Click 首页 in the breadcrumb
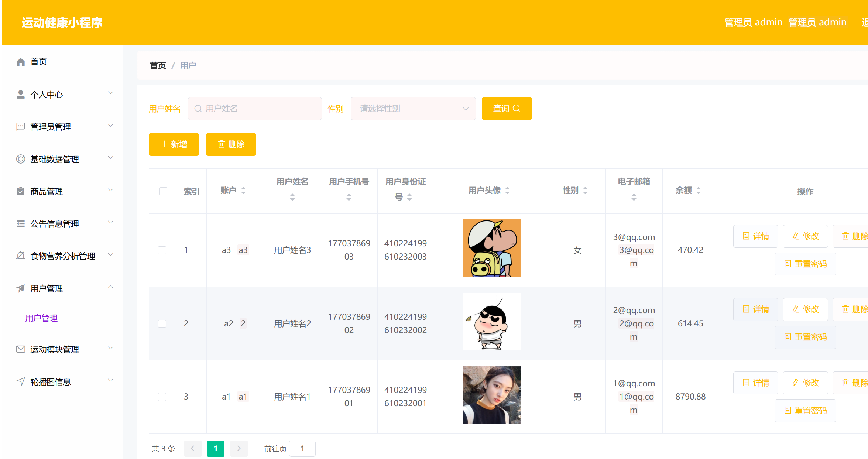The height and width of the screenshot is (459, 868). point(157,65)
